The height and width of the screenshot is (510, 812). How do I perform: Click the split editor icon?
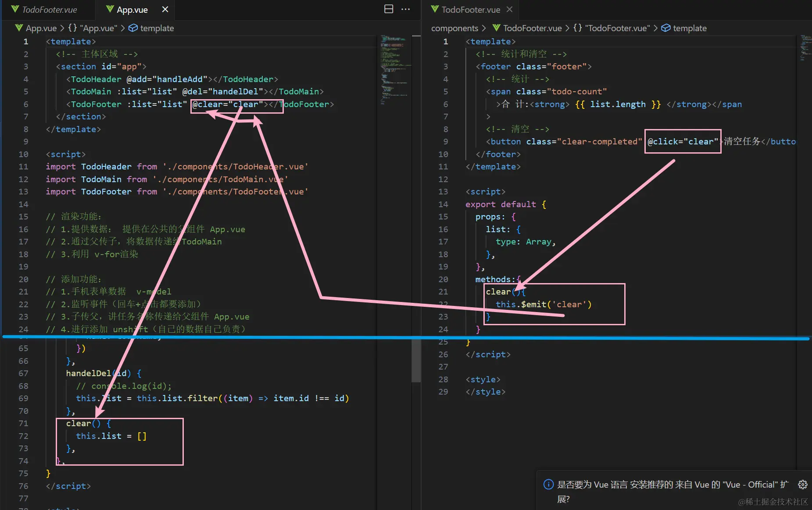click(x=389, y=9)
